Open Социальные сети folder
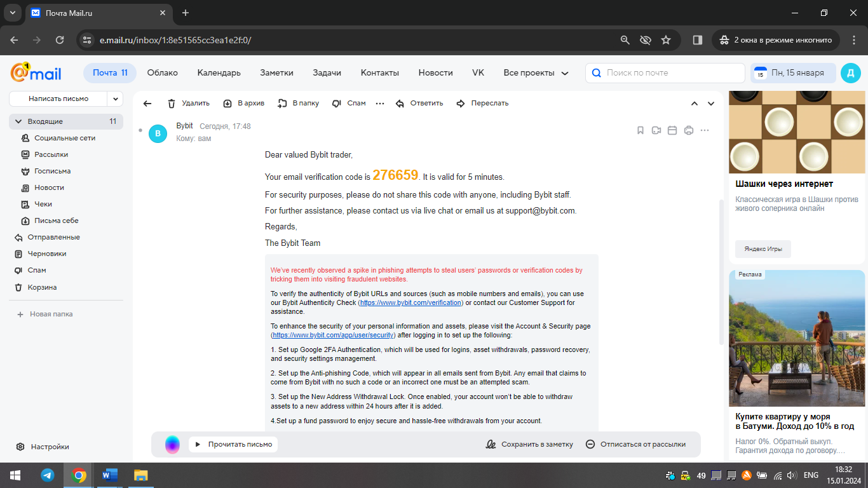Screen dimensions: 868x488 [66, 138]
